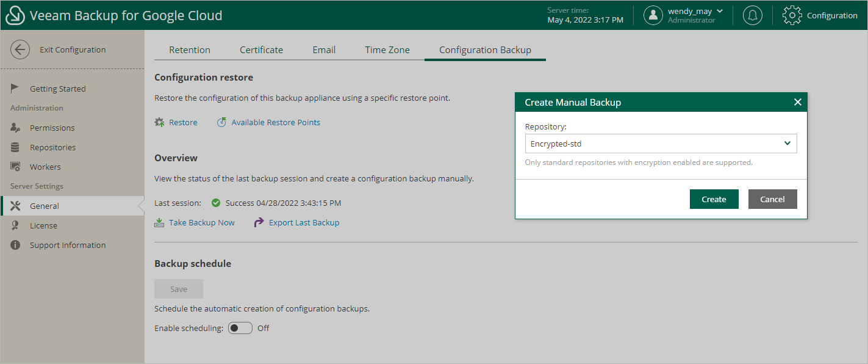Screen dimensions: 868x364
Task: Click the Backup schedule heading
Action: [193, 264]
